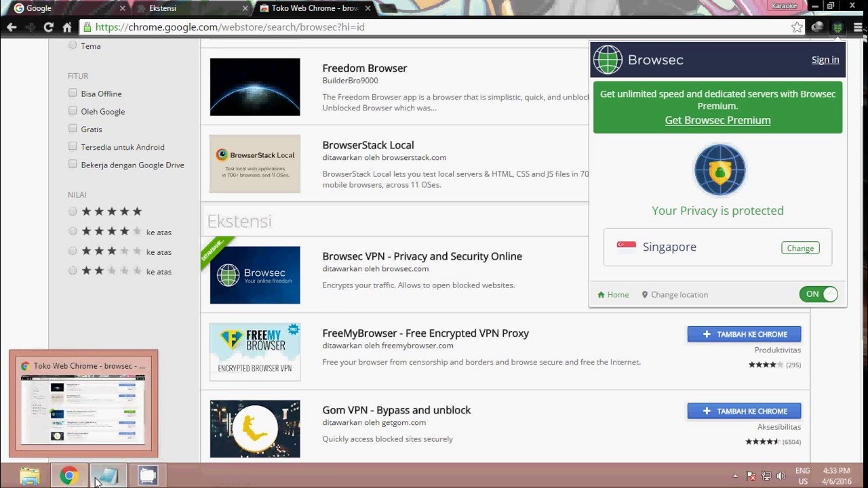
Task: Open BrowserStack Local title link
Action: point(368,145)
